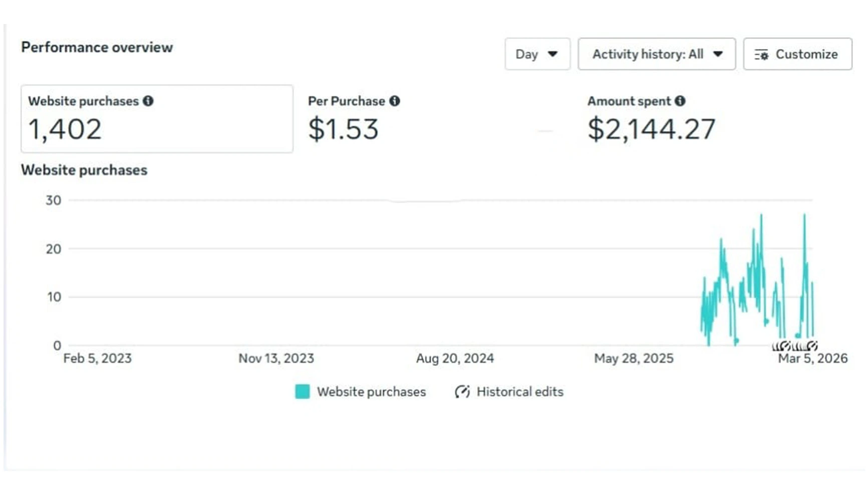
Task: Click the Performance overview heading
Action: click(97, 48)
